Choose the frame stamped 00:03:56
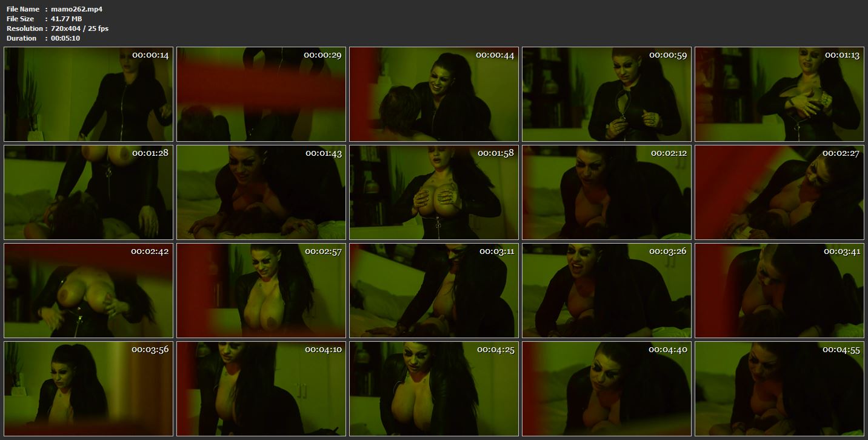 [x=88, y=388]
